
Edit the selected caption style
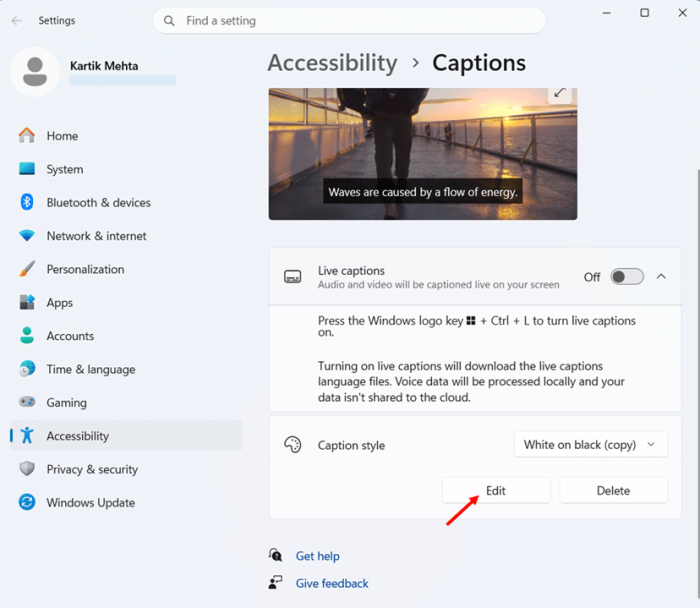tap(496, 490)
